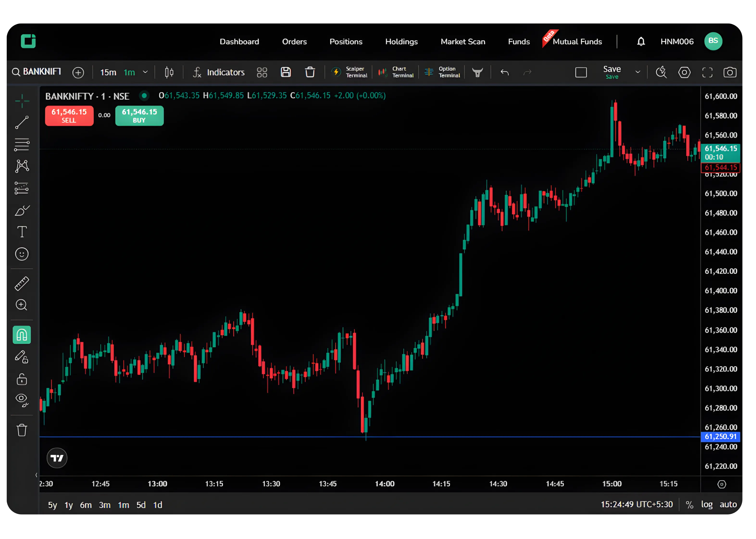
Task: Open the Option Terminal
Action: [442, 72]
